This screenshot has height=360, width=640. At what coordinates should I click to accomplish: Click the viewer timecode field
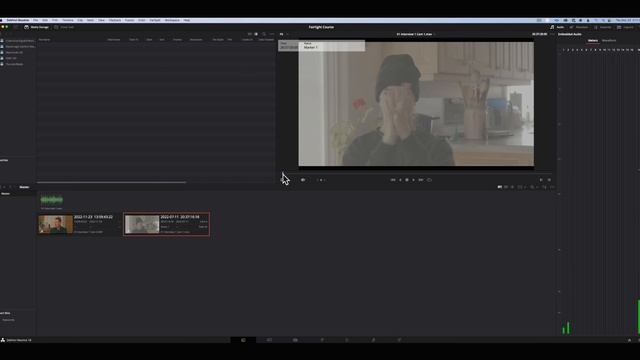(540, 34)
